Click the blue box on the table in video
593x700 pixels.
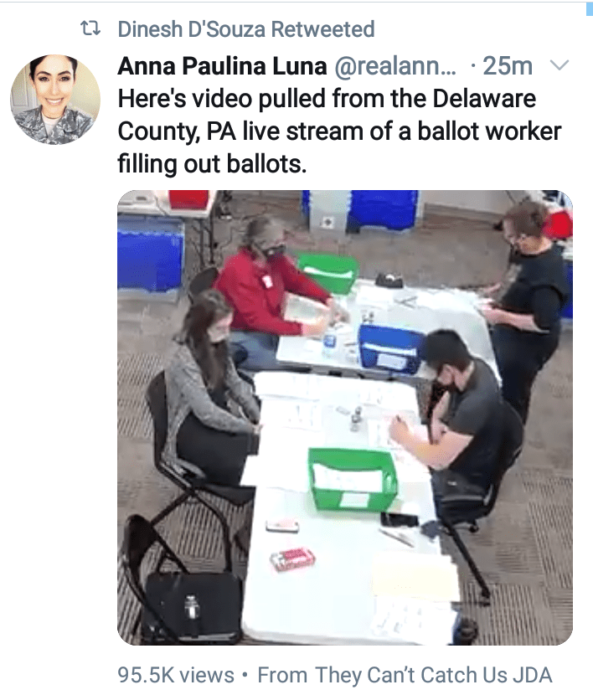(390, 348)
